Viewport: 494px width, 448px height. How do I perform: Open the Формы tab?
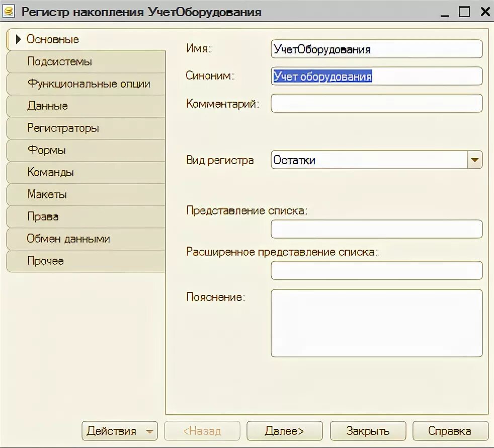click(86, 151)
